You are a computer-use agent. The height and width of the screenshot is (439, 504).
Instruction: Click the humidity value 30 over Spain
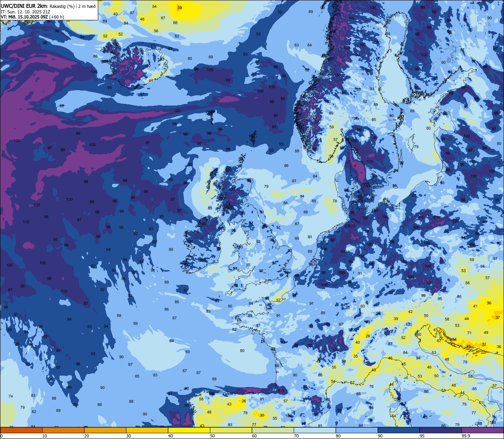click(262, 415)
